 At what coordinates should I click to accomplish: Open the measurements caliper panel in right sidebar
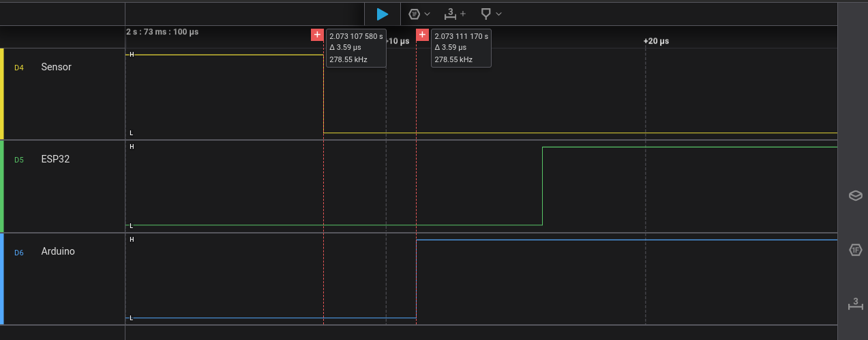point(855,303)
